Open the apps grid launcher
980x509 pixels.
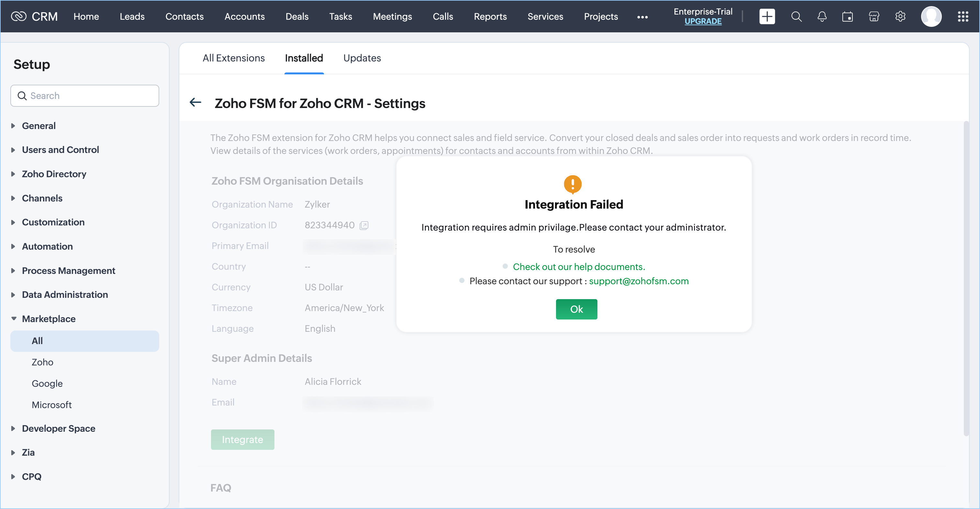coord(963,16)
